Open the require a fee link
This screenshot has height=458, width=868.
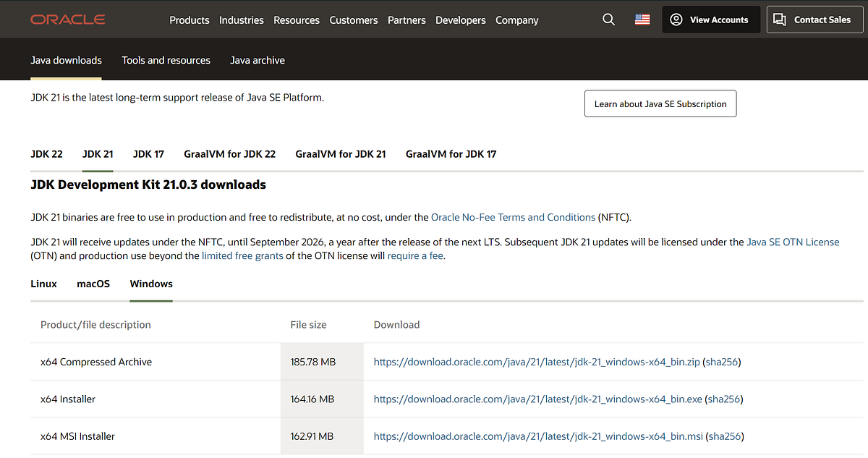tap(415, 256)
